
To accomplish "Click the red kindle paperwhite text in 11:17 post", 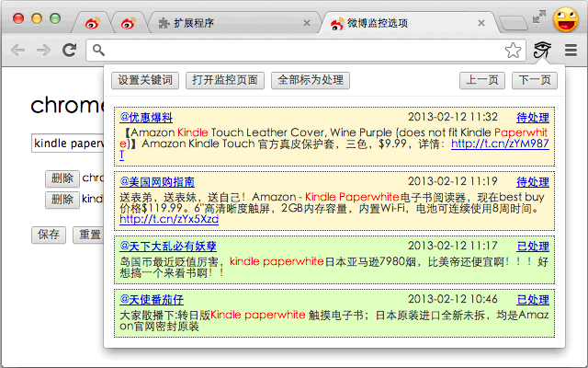I will pyautogui.click(x=277, y=261).
